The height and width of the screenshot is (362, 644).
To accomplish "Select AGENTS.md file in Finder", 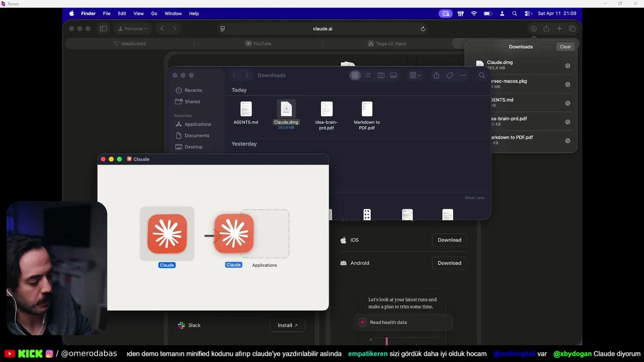I will click(246, 113).
